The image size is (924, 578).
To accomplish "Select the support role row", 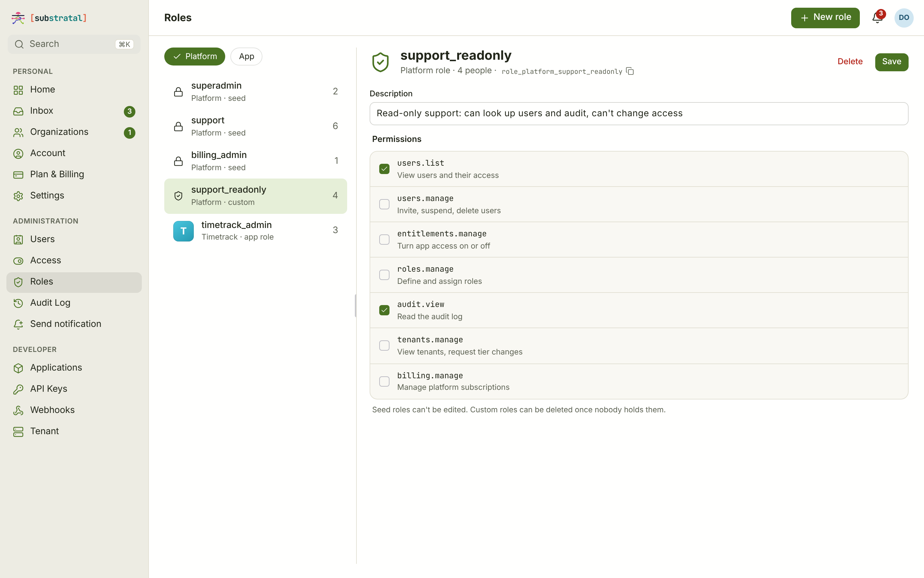I will pos(255,127).
